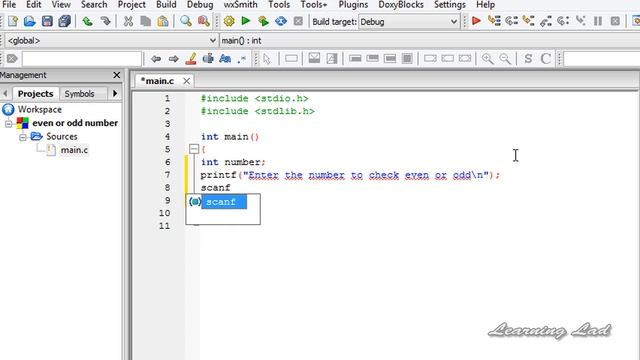Clear the search field with the tag icon
The width and height of the screenshot is (640, 360).
[12, 59]
